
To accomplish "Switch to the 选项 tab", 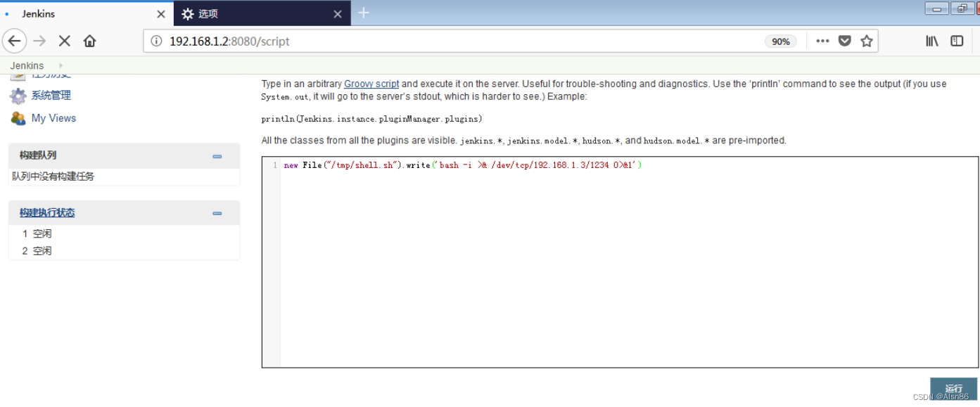I will click(262, 13).
